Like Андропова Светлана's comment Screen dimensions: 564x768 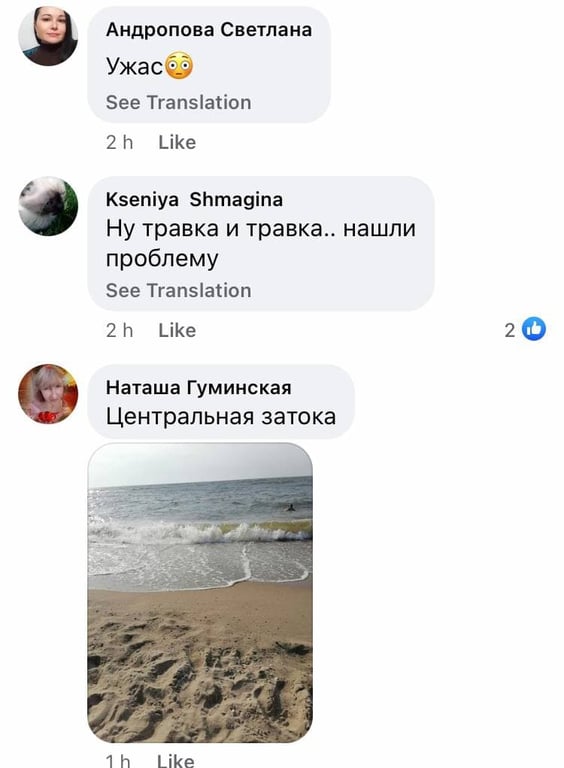point(177,143)
